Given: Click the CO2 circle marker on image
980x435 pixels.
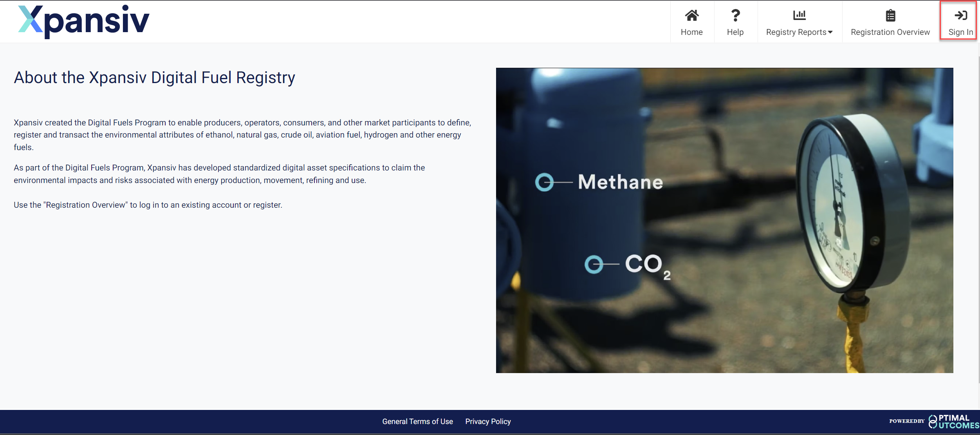Looking at the screenshot, I should click(594, 264).
